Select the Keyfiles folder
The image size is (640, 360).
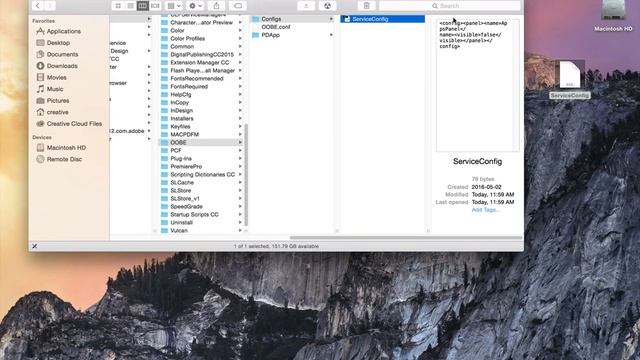180,127
